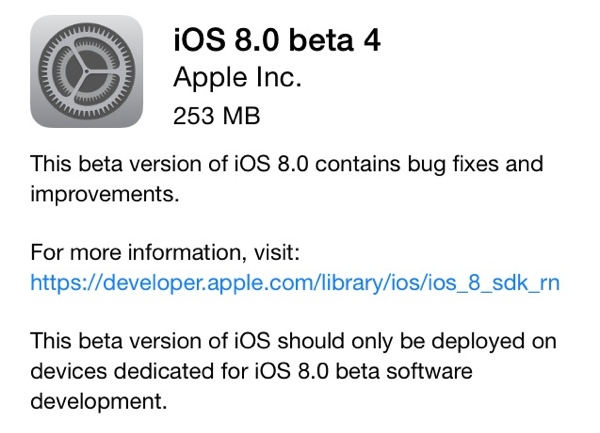Click the Apple Inc. developer name
Image resolution: width=600 pixels, height=433 pixels.
pyautogui.click(x=237, y=78)
